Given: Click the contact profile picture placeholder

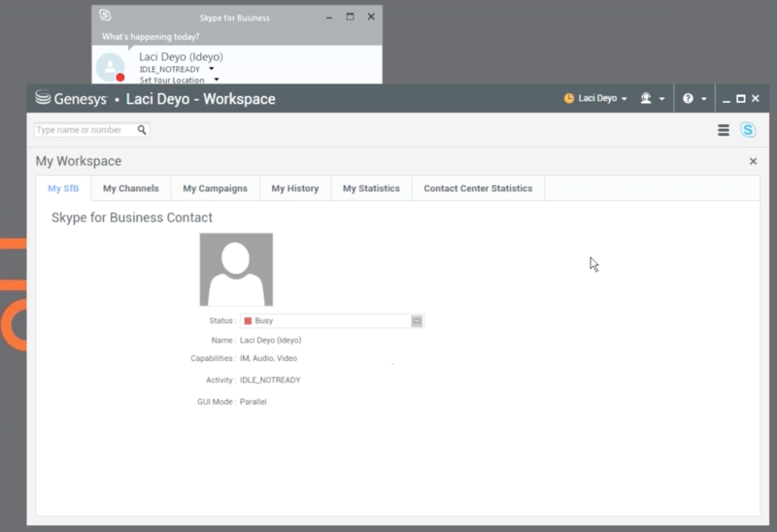Looking at the screenshot, I should click(236, 270).
